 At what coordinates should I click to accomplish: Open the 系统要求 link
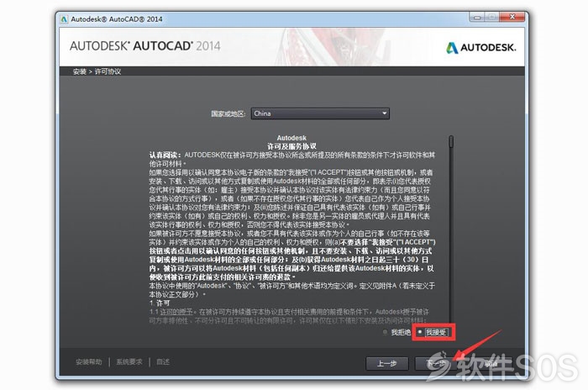[129, 362]
